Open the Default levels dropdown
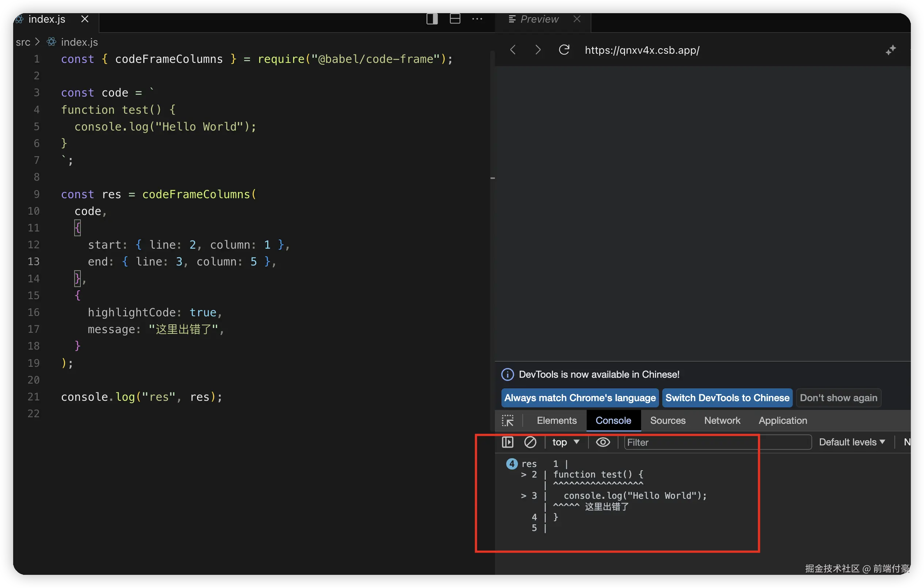 852,442
